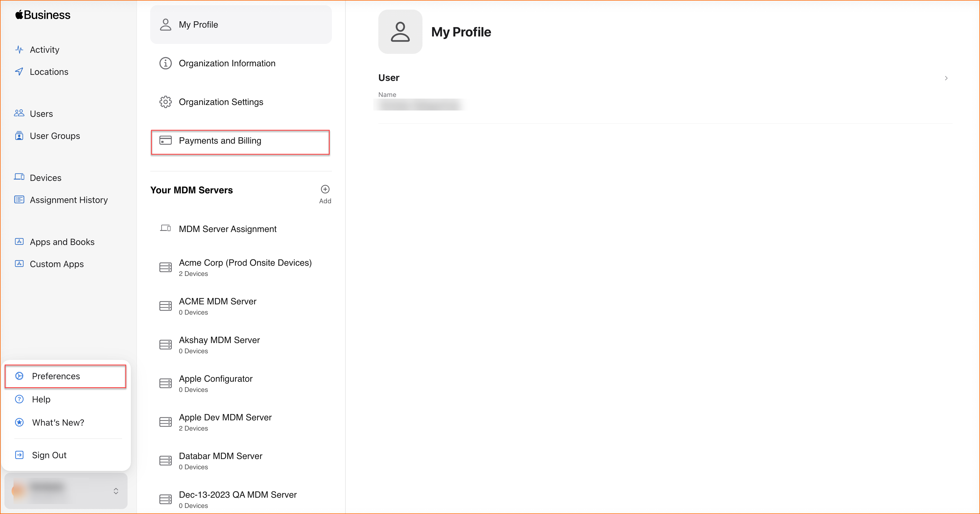Select Apple Configurator server
Screen dimensions: 980x514
(241, 384)
